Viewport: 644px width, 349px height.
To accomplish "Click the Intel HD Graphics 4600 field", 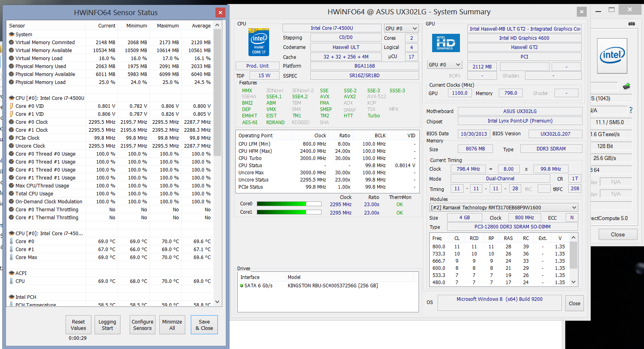I will pyautogui.click(x=524, y=38).
